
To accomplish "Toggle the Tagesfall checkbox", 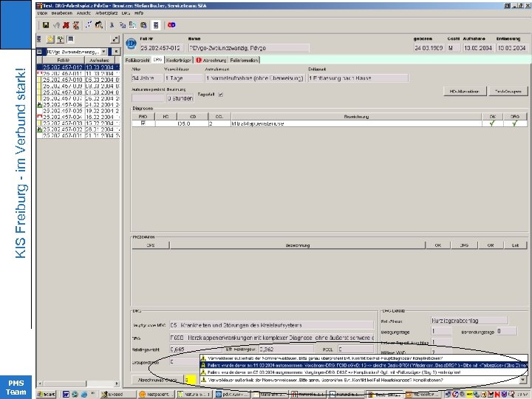I will 220,95.
